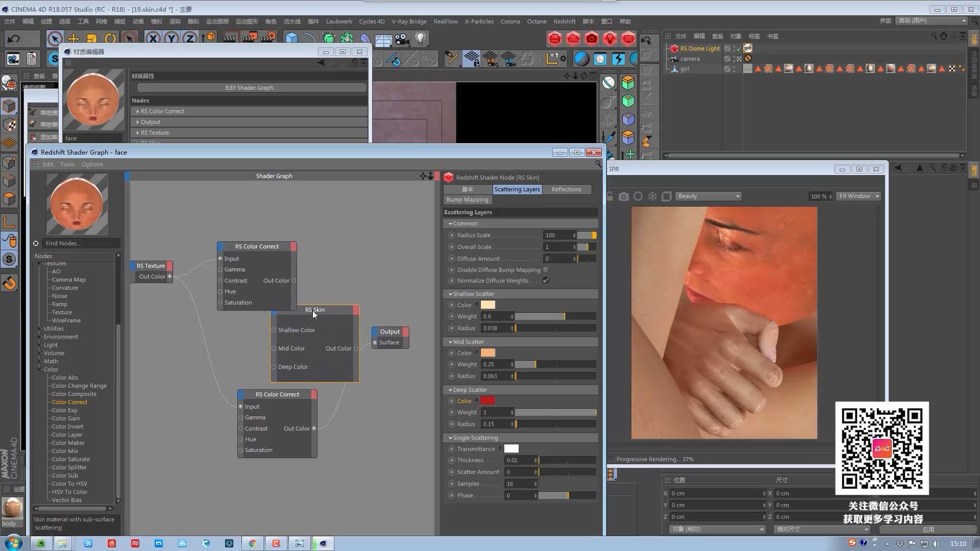The width and height of the screenshot is (980, 551).
Task: Open the Fit Window dropdown
Action: click(859, 196)
